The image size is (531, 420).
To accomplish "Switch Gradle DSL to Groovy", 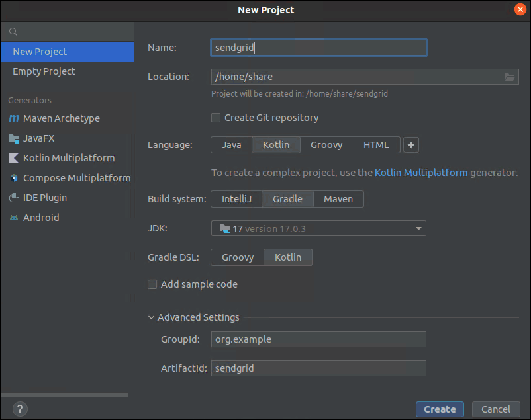I will (x=238, y=257).
